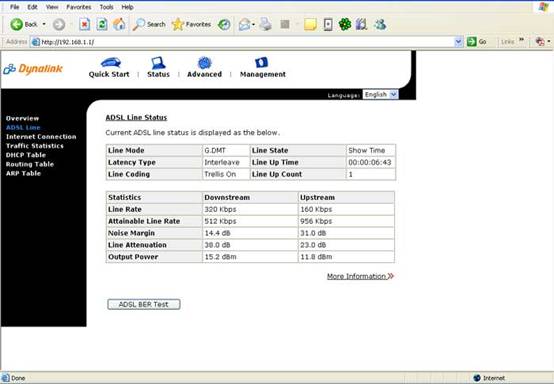Open the Mail envelope icon

[x=244, y=24]
